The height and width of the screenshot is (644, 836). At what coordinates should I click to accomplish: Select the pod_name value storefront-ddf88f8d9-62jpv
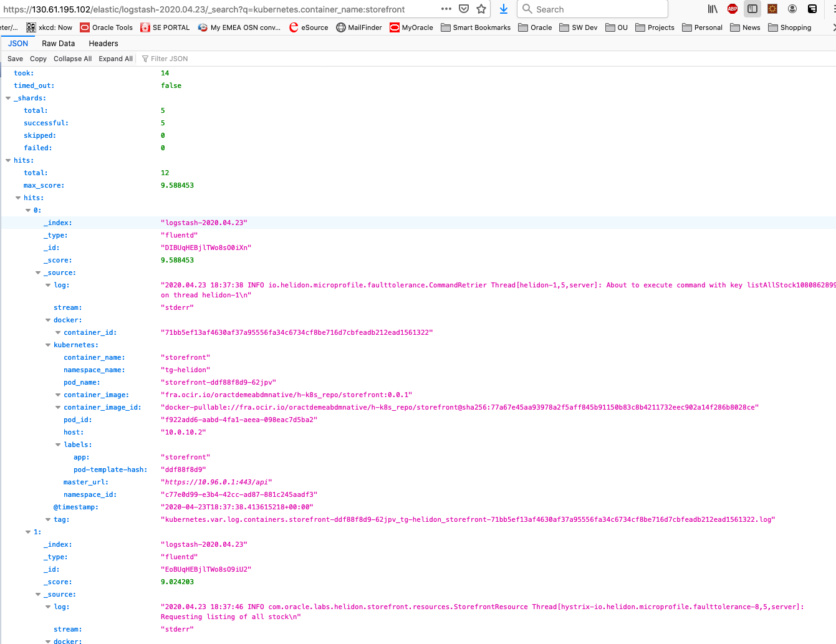pos(218,383)
